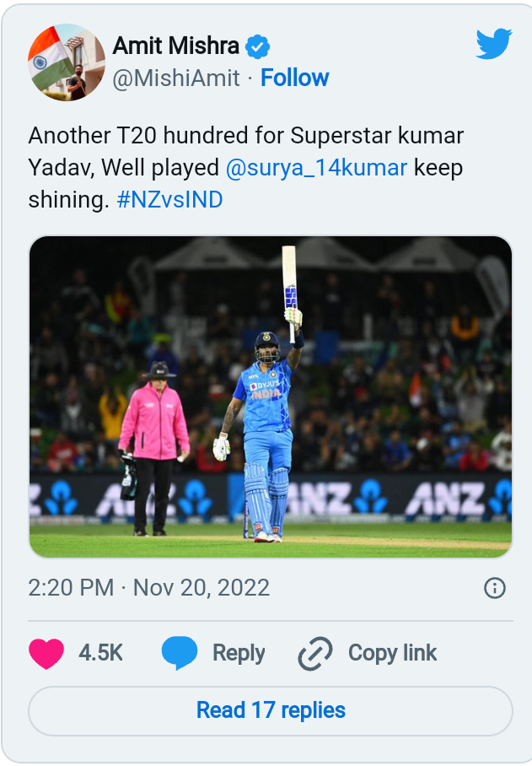Click the Copy link text
The height and width of the screenshot is (766, 532).
coord(392,653)
